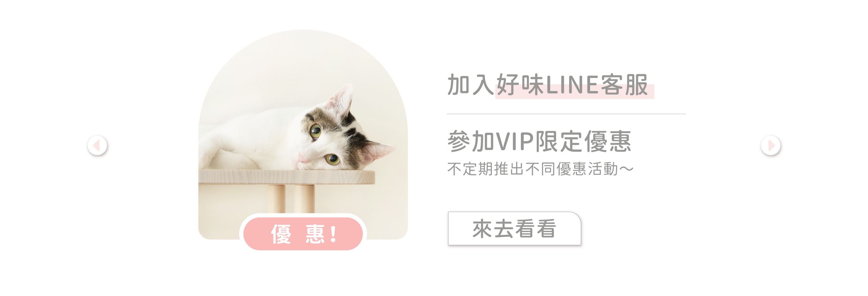
Task: Click the 來去看看 button
Action: 514,228
